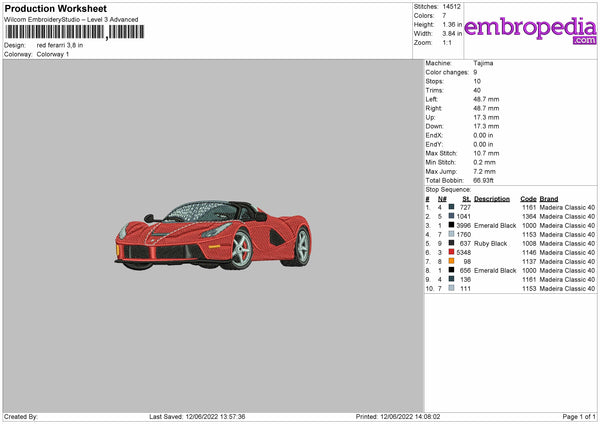Click the Code column header
Image resolution: width=600 pixels, height=424 pixels.
pyautogui.click(x=529, y=198)
